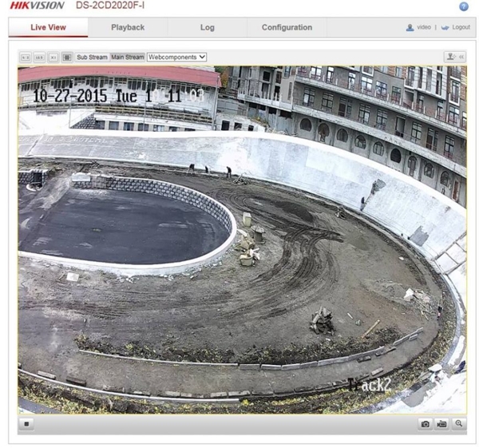479x448 pixels.
Task: Capture a snapshot with the camera icon
Action: pos(426,424)
